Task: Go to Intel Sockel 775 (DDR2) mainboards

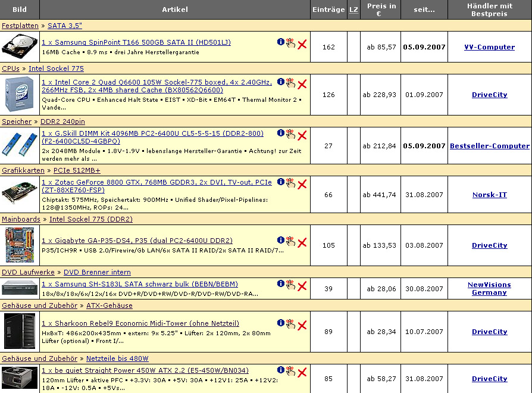Action: [91, 219]
